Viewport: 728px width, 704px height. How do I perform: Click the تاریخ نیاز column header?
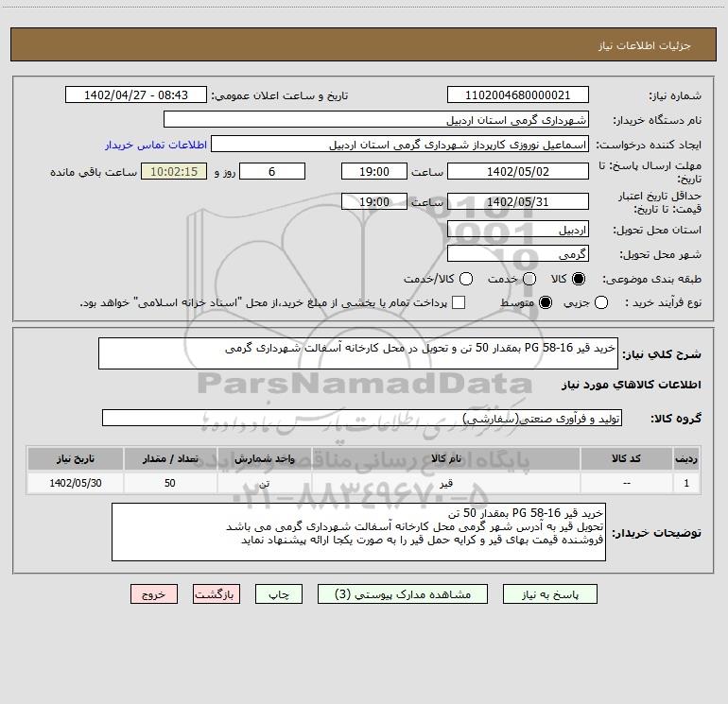76,458
